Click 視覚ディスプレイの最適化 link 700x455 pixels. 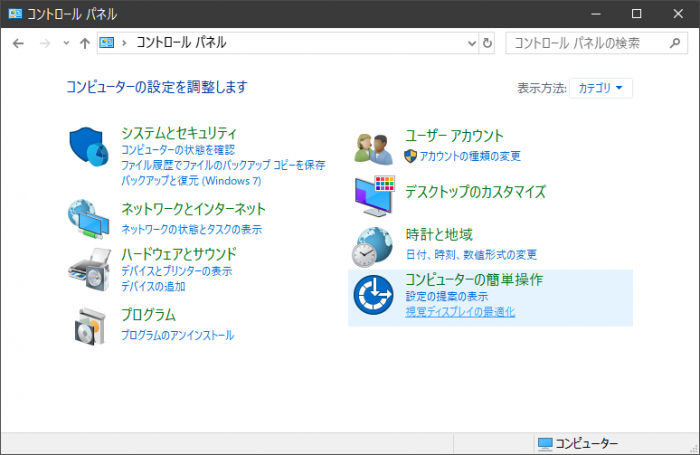[x=460, y=312]
